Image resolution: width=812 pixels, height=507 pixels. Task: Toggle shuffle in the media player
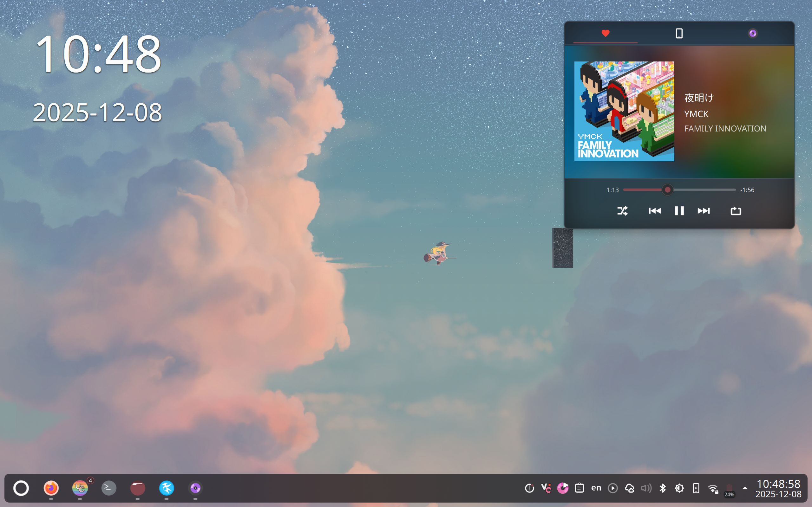click(622, 211)
